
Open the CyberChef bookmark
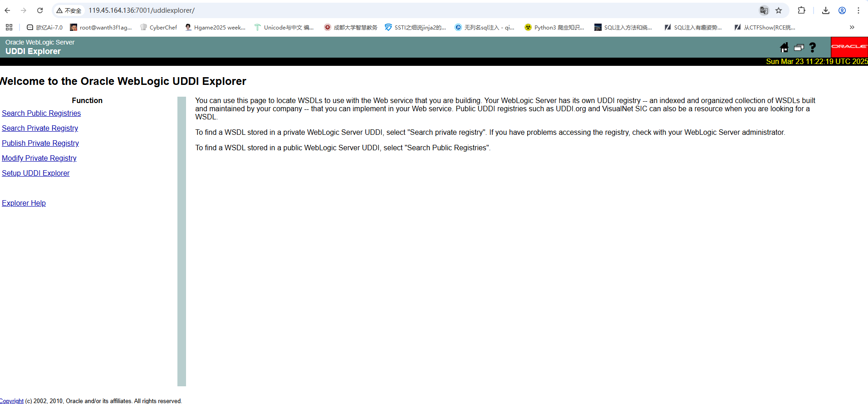(x=158, y=27)
